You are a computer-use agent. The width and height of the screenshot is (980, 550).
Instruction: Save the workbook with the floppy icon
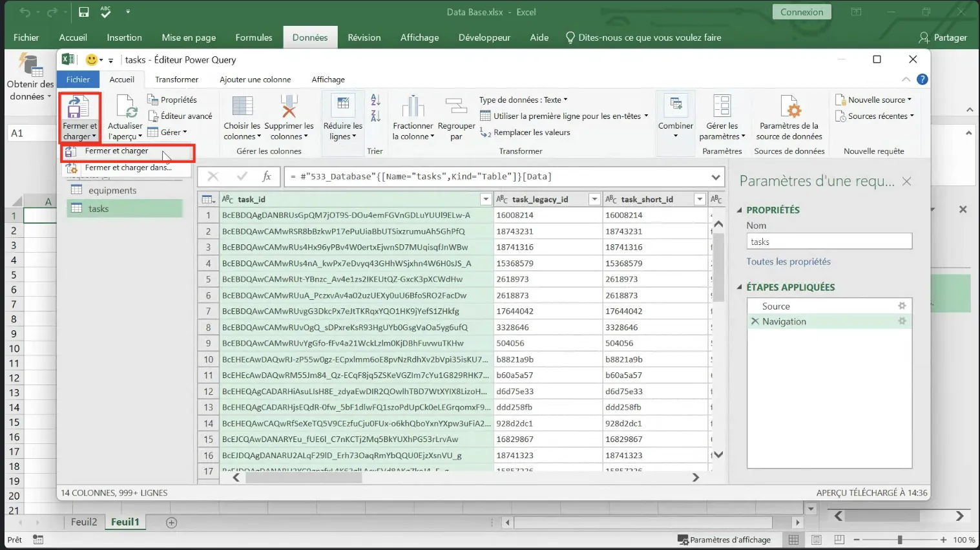83,12
